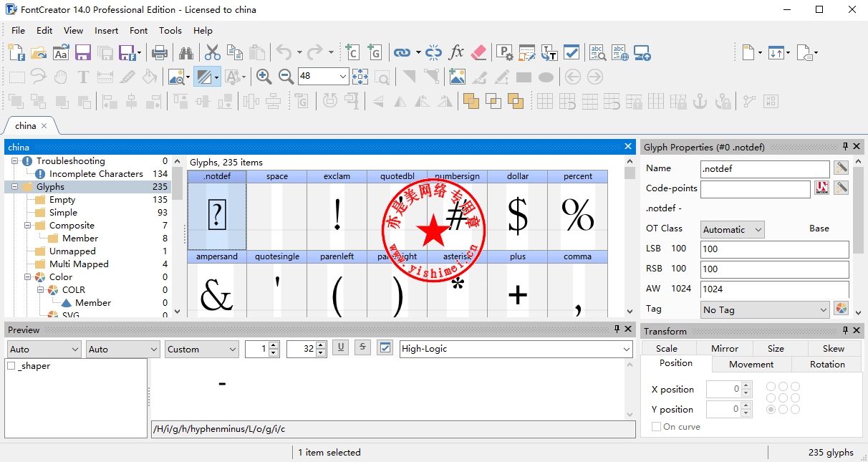Screen dimensions: 868x462
Task: Print the font via printer icon
Action: 160,52
